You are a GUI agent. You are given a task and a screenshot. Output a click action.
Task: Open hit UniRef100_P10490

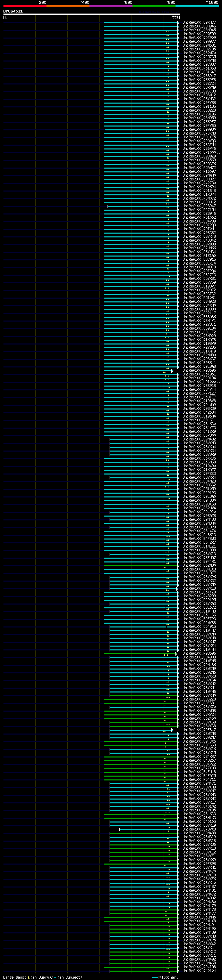[x=199, y=466]
